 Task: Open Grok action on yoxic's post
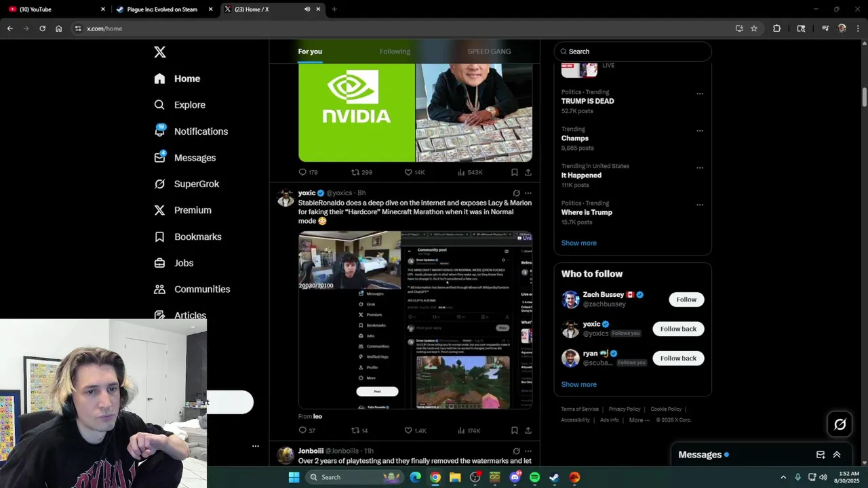coord(516,193)
